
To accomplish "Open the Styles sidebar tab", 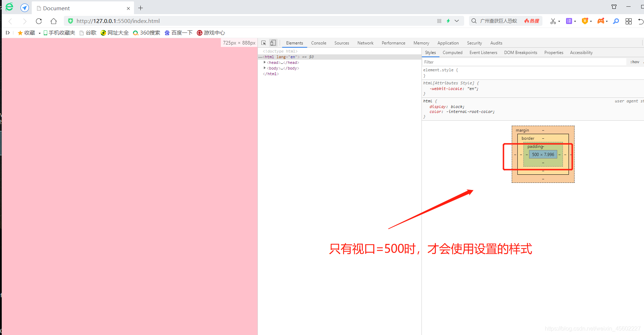I will coord(430,53).
